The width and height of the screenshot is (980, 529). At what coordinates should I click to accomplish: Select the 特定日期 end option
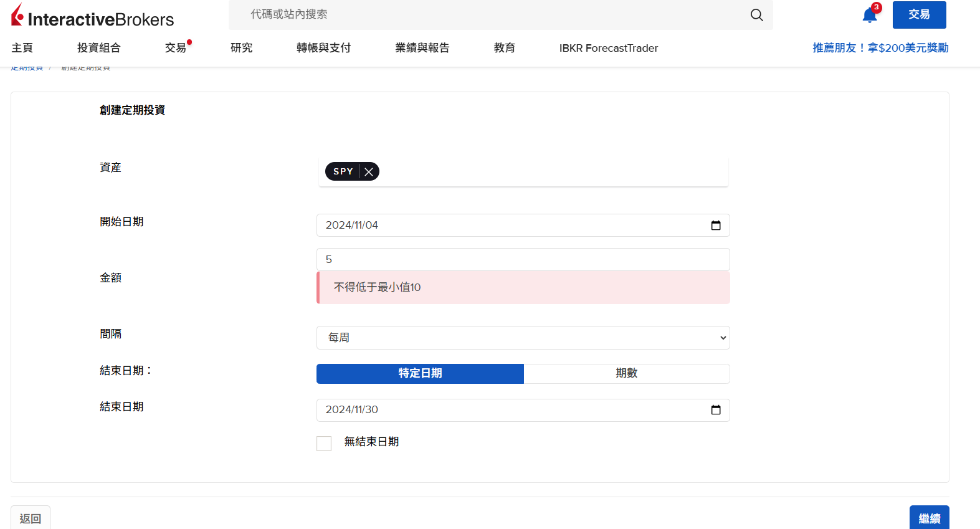[420, 373]
